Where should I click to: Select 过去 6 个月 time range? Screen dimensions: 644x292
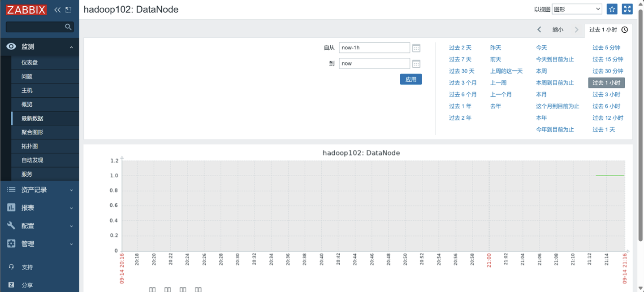463,94
